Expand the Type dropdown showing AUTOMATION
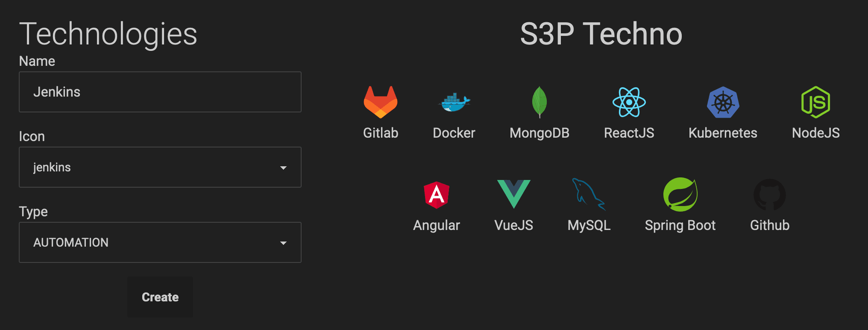The height and width of the screenshot is (330, 868). (x=160, y=242)
